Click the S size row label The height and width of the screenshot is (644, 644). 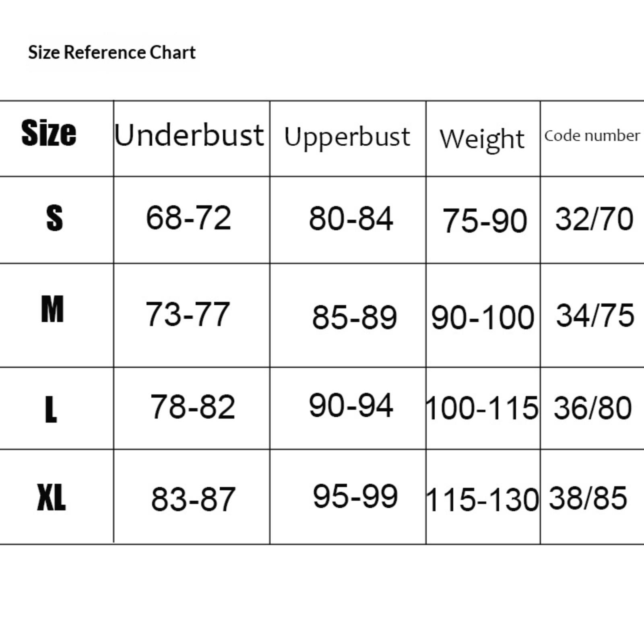pyautogui.click(x=55, y=218)
